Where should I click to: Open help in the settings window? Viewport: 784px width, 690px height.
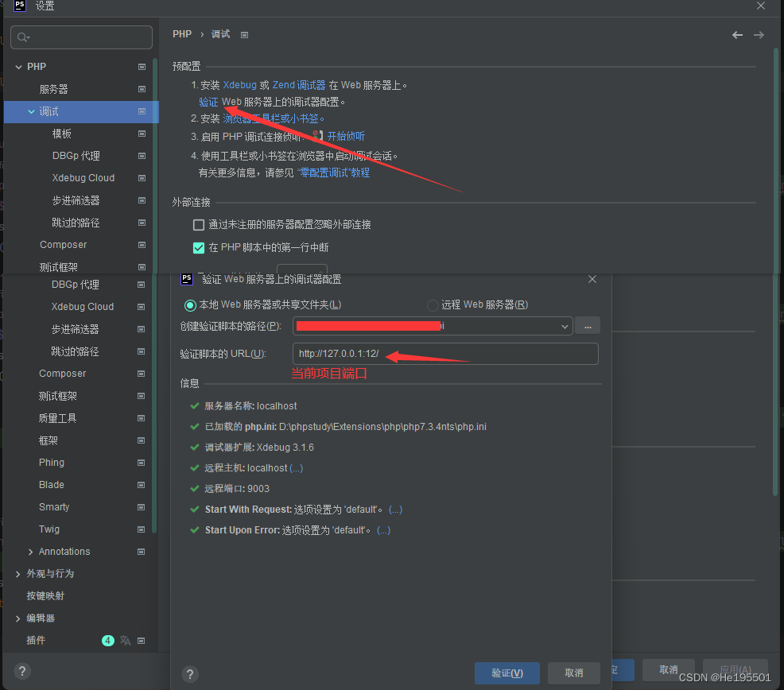pos(22,671)
